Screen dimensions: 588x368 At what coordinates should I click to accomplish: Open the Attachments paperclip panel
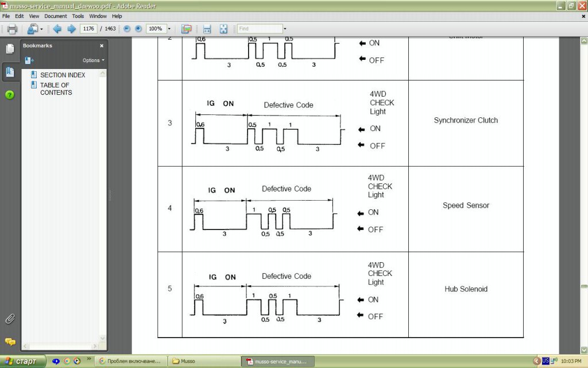10,319
